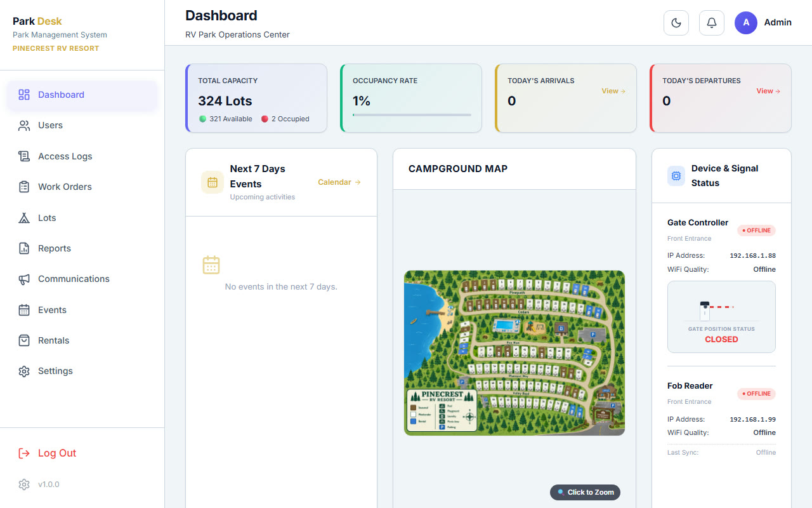Click the Last Sync Offline value
The image size is (812, 508).
point(766,453)
